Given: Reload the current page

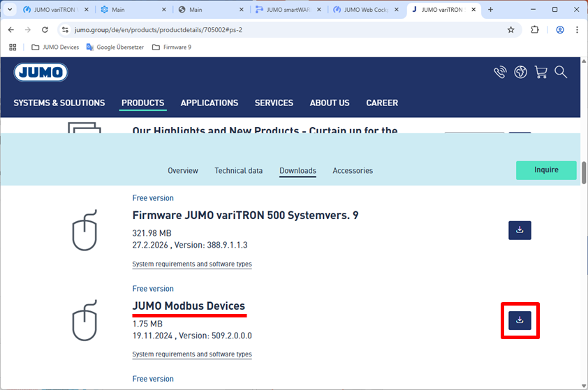Looking at the screenshot, I should pyautogui.click(x=45, y=29).
